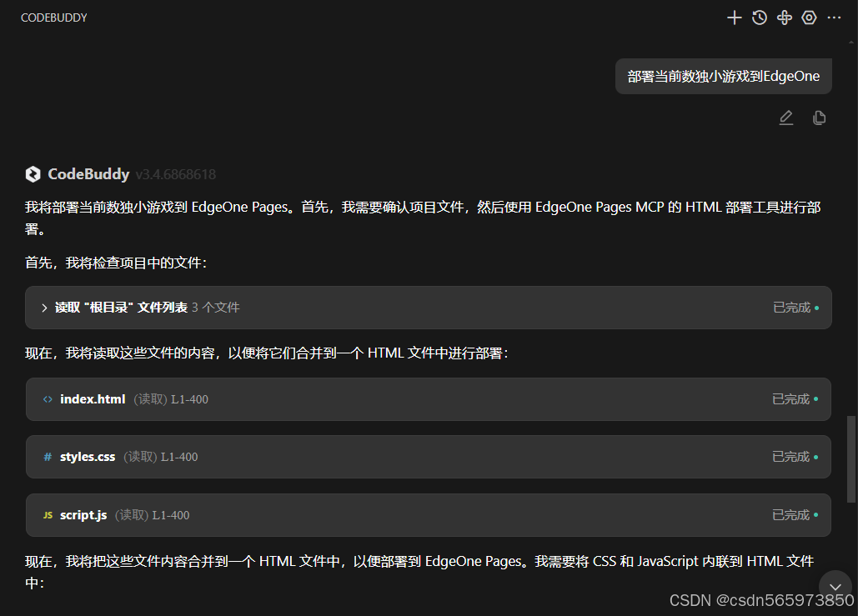Open script.js read result row
Image resolution: width=858 pixels, height=616 pixels.
click(x=429, y=515)
